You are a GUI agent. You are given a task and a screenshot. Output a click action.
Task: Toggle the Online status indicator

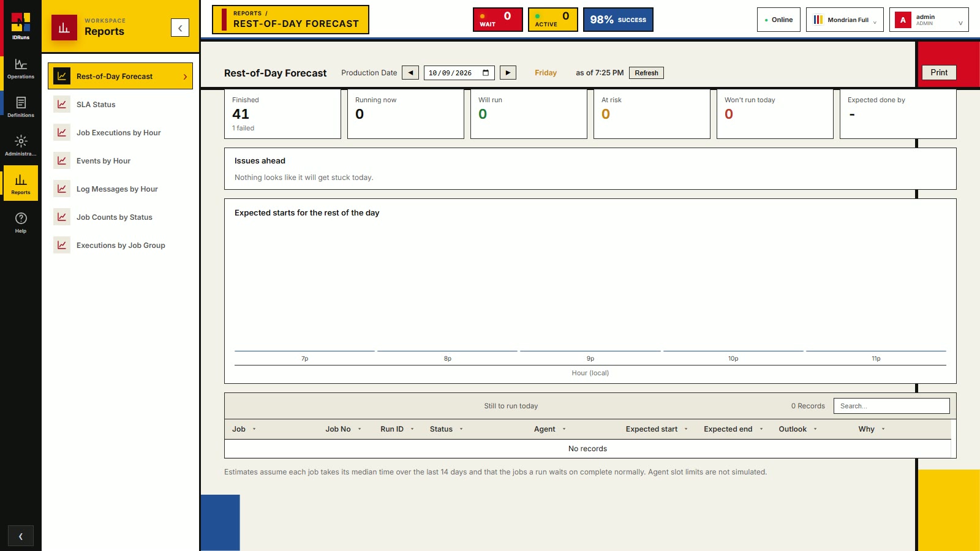click(778, 20)
